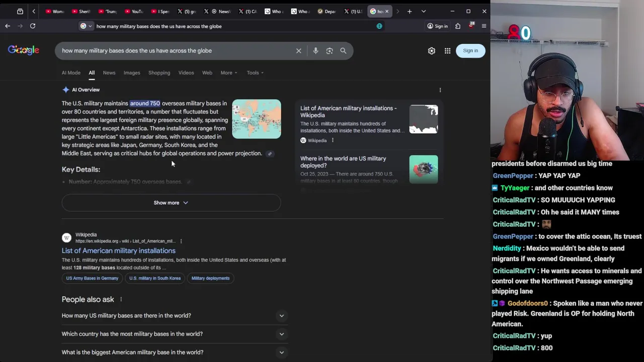The width and height of the screenshot is (644, 362).
Task: Clear the search query with the X
Action: coord(298,51)
